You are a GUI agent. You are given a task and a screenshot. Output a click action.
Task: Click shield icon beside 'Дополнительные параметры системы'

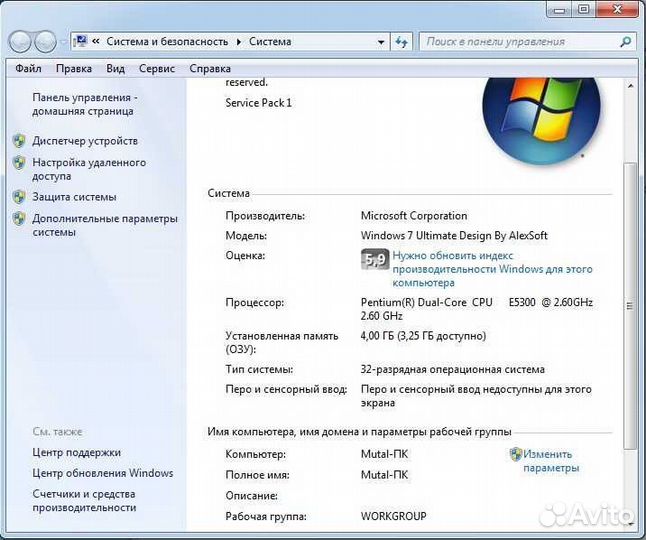click(19, 218)
